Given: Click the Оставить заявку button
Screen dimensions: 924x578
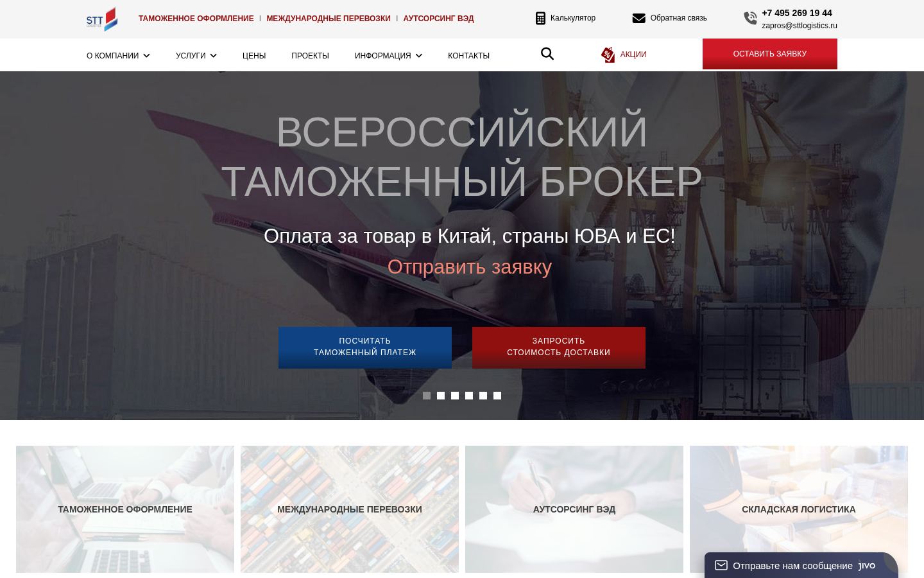Looking at the screenshot, I should pos(770,54).
